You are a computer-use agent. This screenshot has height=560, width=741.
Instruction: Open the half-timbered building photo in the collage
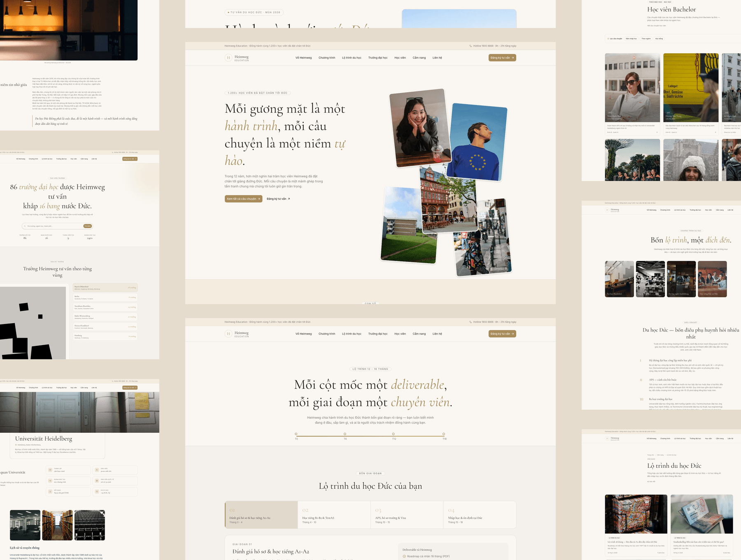449,198
